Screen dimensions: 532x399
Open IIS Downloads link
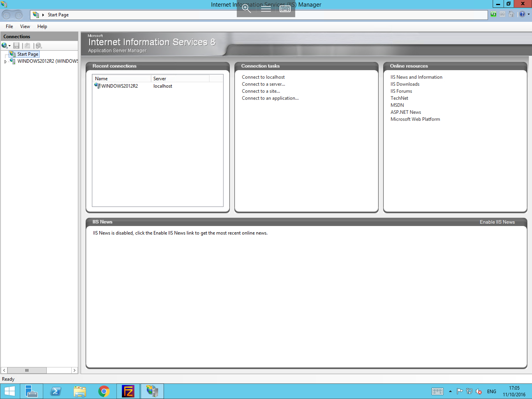(405, 84)
